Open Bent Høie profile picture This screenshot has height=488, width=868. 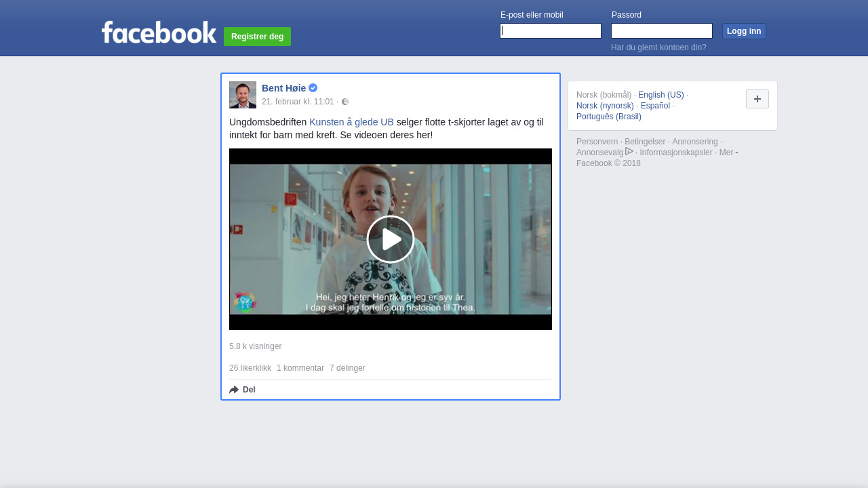tap(243, 95)
